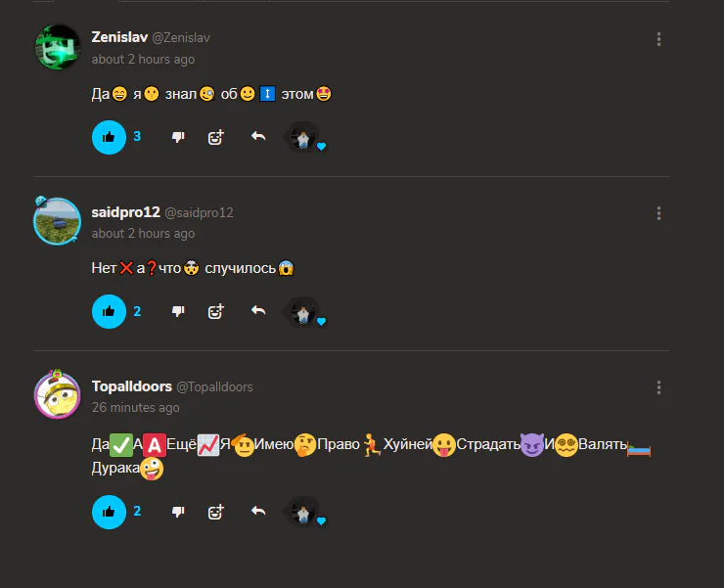Open three-dot menu on Topalldoors' comment
The width and height of the screenshot is (724, 588).
click(x=658, y=387)
